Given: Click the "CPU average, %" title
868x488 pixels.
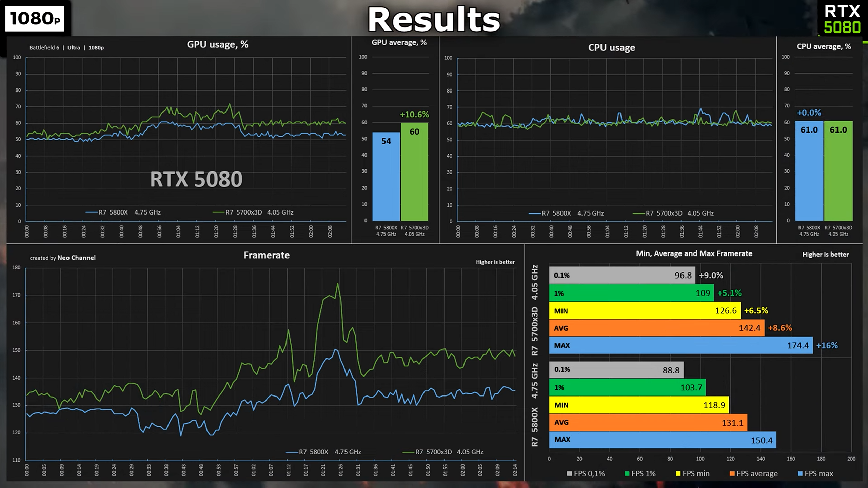Looking at the screenshot, I should (824, 46).
